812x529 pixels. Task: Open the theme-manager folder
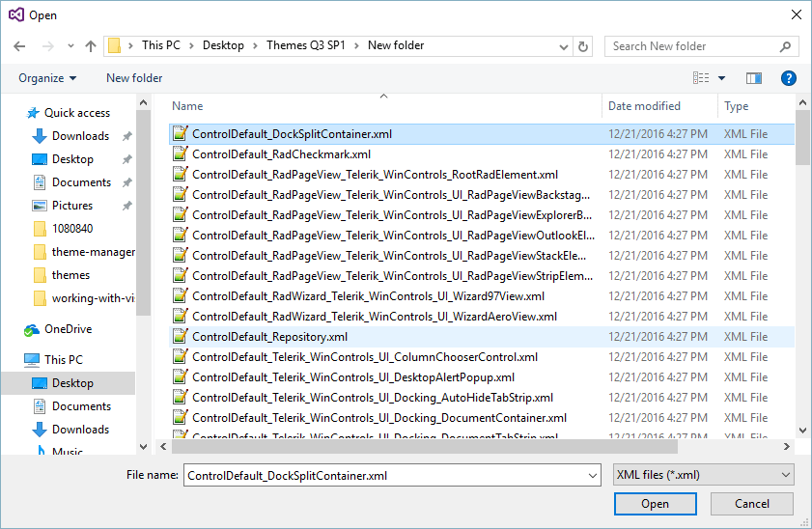click(83, 252)
